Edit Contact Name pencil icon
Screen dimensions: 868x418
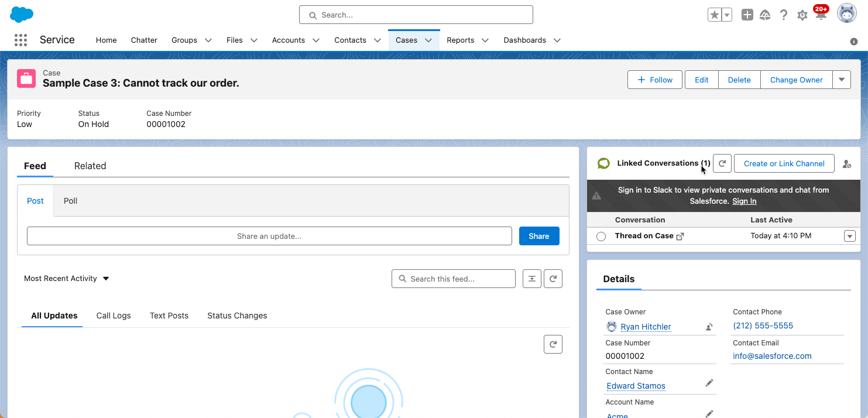tap(709, 383)
